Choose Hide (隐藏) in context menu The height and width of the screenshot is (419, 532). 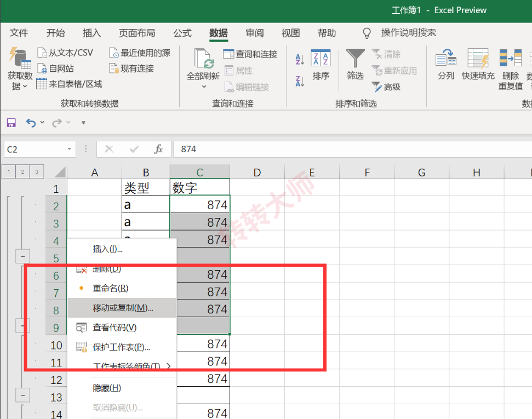tap(122, 388)
